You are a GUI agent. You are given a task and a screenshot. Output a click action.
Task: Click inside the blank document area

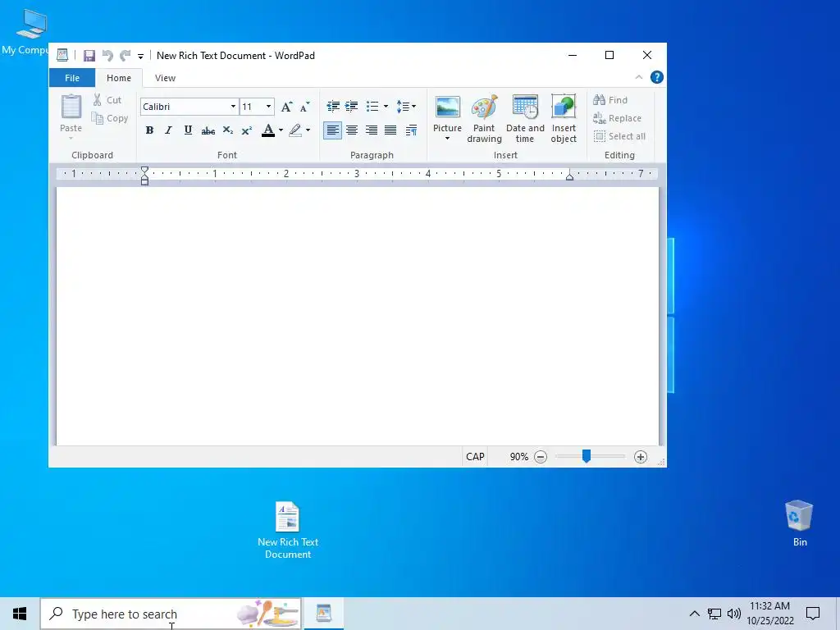(x=358, y=316)
